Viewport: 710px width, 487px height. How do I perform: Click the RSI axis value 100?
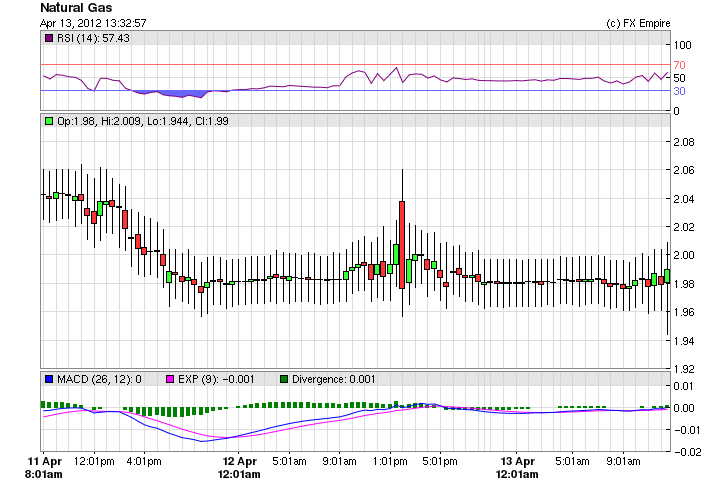click(x=682, y=45)
